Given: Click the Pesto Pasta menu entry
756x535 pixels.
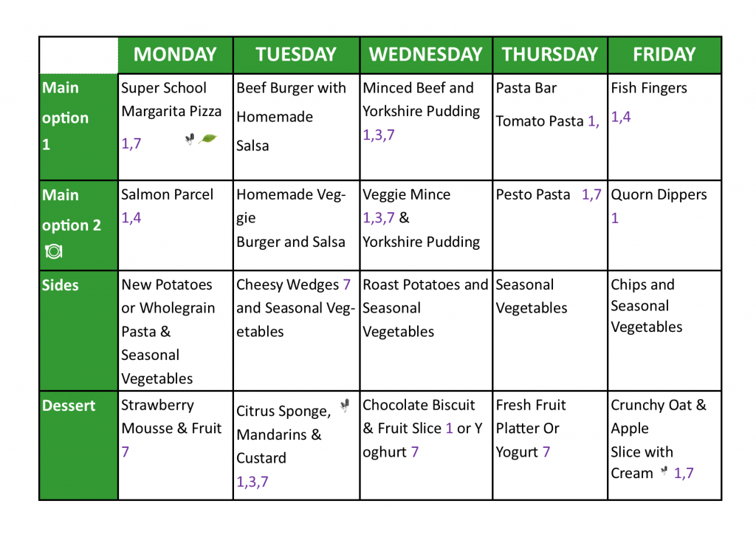Looking at the screenshot, I should 533,194.
